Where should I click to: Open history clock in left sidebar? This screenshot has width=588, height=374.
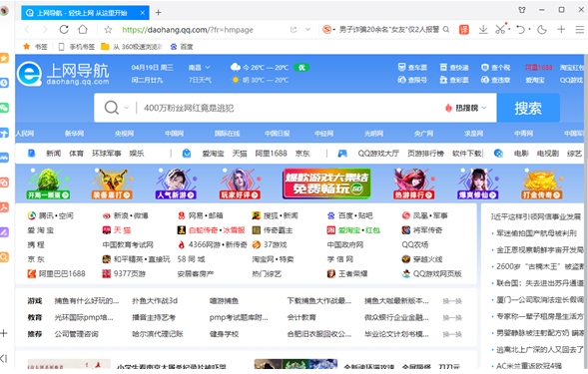4,83
